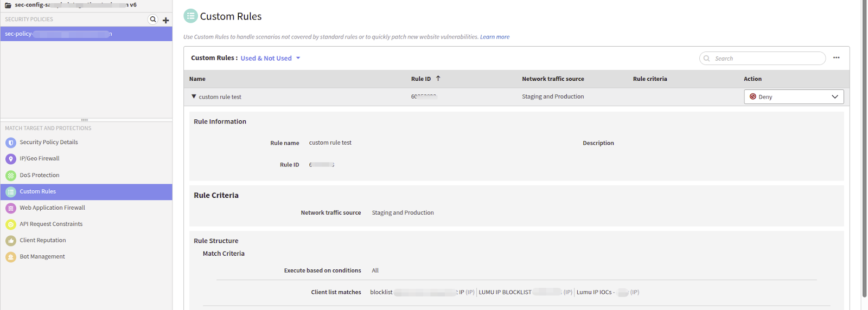Select the sec-policy entry in the list
Image resolution: width=868 pixels, height=310 pixels.
[59, 34]
